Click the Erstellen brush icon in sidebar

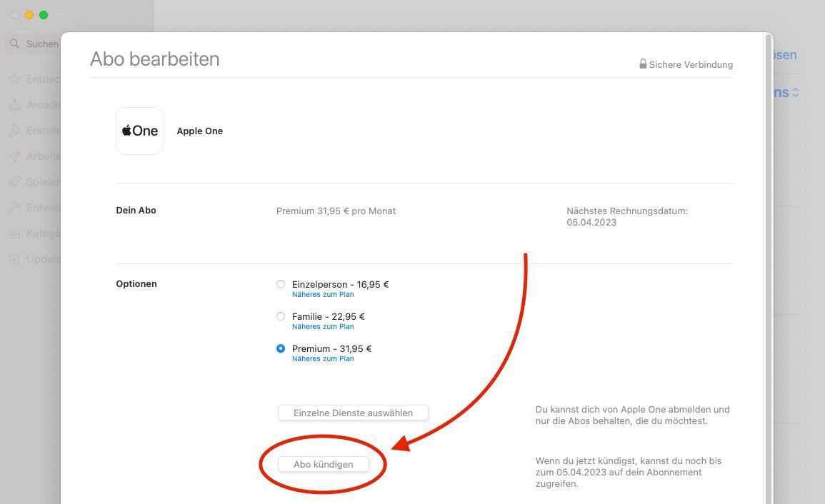(x=14, y=131)
